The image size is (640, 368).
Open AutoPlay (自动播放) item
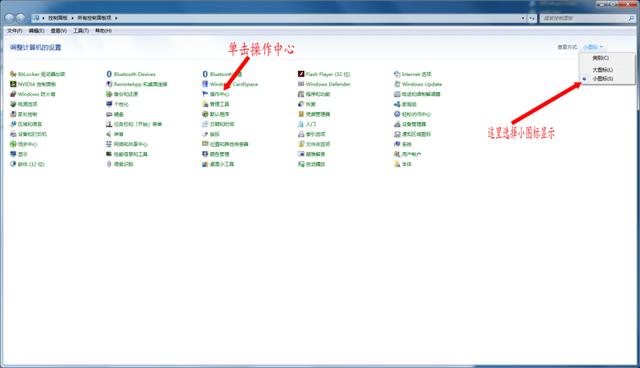point(311,164)
